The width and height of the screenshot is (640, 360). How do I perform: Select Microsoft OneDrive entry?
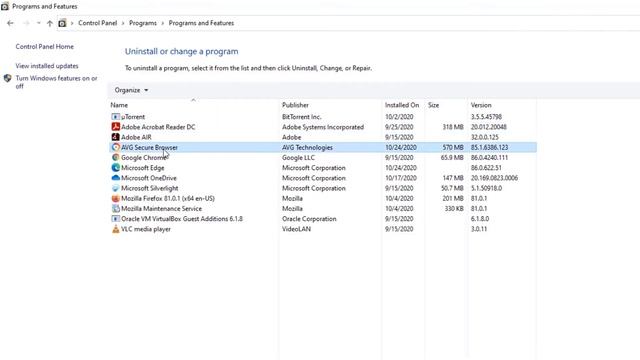(x=149, y=178)
